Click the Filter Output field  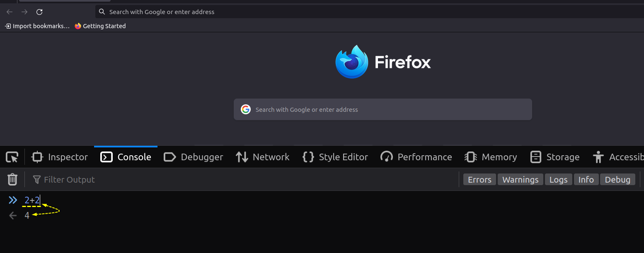click(x=245, y=179)
